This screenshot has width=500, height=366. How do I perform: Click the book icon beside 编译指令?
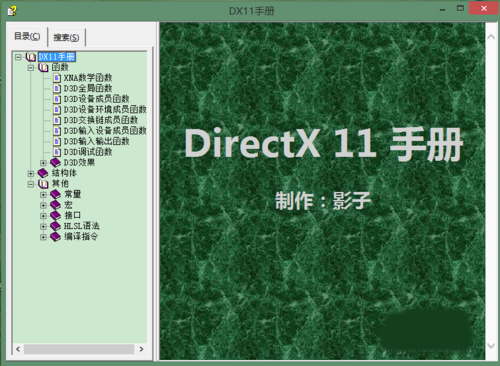point(55,237)
